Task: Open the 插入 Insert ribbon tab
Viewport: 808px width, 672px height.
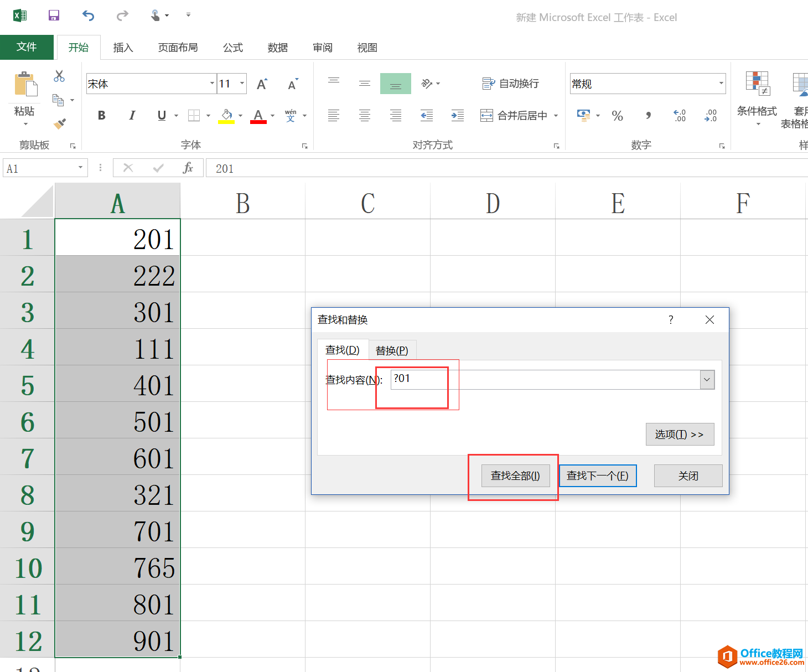Action: pyautogui.click(x=123, y=48)
